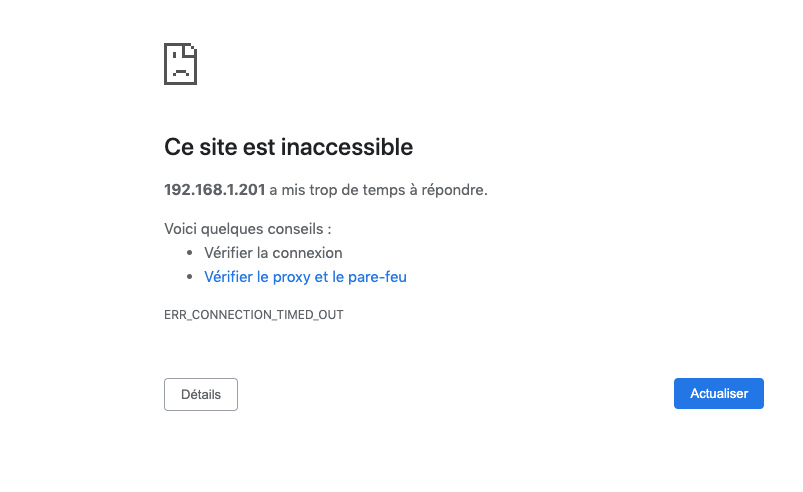The image size is (803, 492).
Task: Click the word "proxy" in the blue link
Action: 293,277
